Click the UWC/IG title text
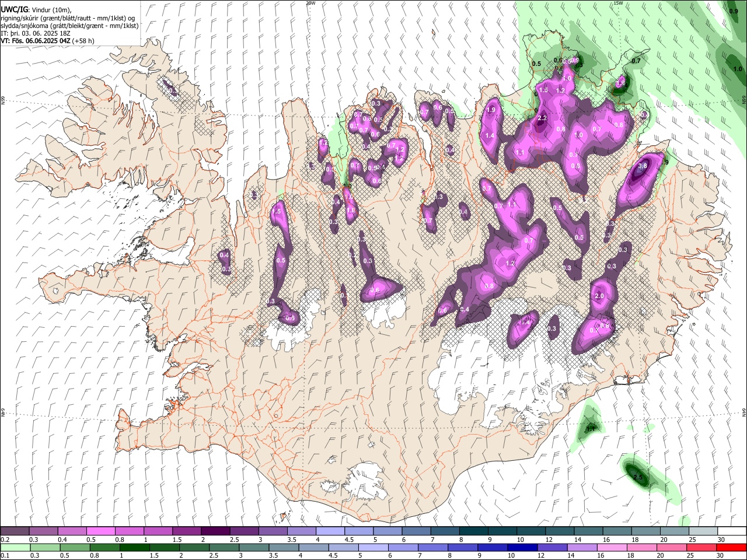This screenshot has height=560, width=747. coord(14,9)
